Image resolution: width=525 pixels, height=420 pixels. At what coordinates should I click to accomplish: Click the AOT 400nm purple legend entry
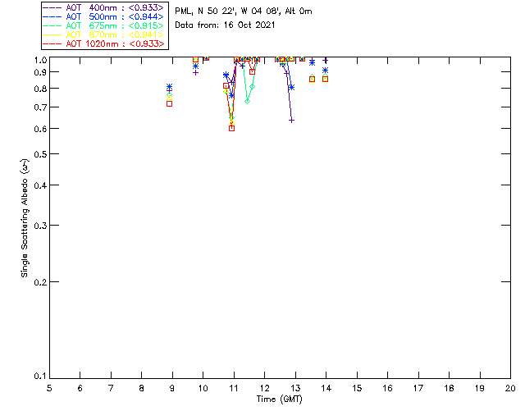click(x=103, y=7)
